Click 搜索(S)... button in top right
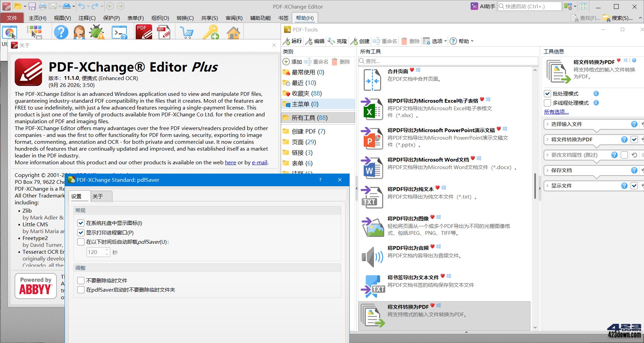The height and width of the screenshot is (343, 644). tap(618, 18)
